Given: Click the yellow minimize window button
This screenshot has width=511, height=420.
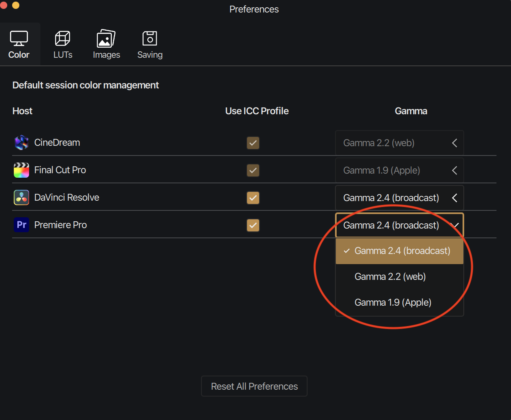Looking at the screenshot, I should pos(16,5).
